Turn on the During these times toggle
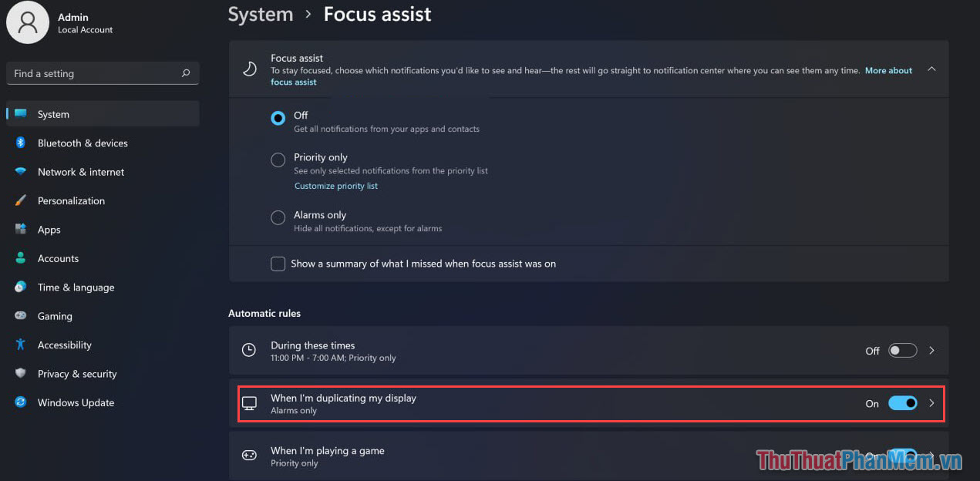 click(902, 351)
